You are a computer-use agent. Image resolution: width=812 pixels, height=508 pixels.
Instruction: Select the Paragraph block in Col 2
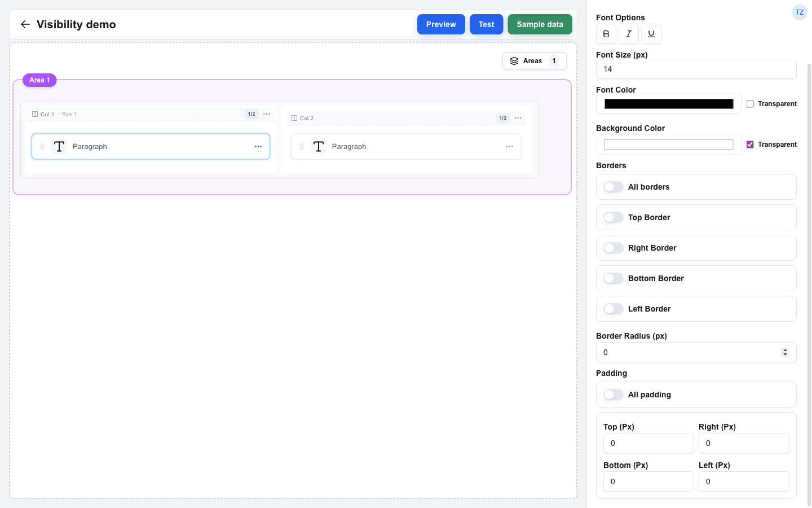coord(406,147)
